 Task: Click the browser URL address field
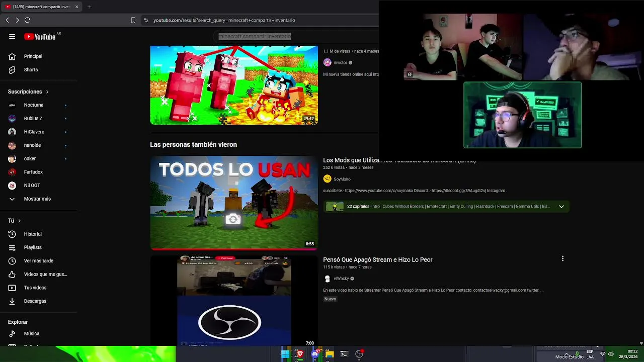(224, 20)
